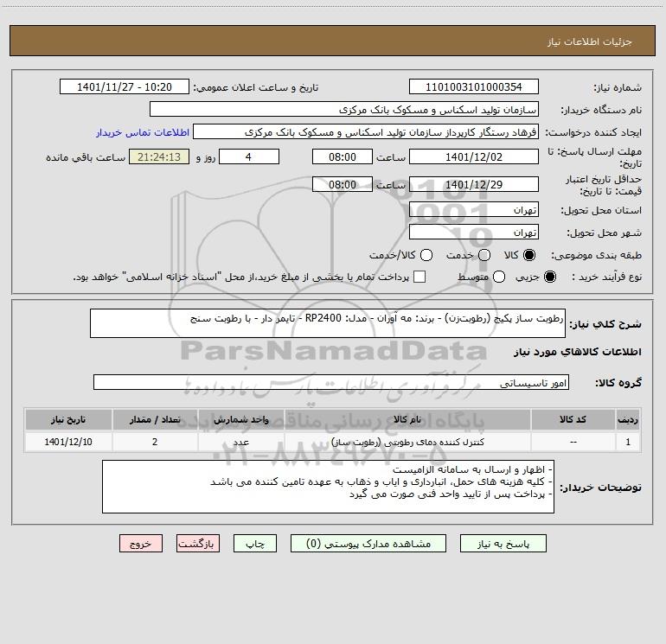Click the item name cell کنترل کننده دمای رطوبتی
Image resolution: width=666 pixels, height=644 pixels.
407,442
